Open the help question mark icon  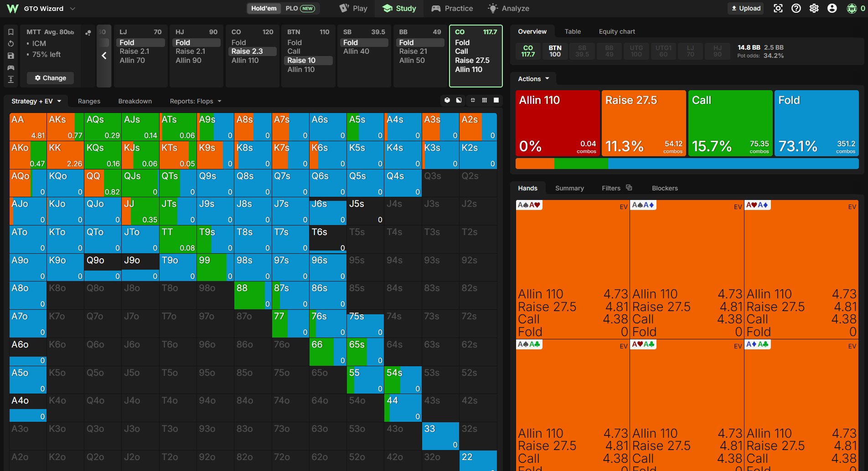pyautogui.click(x=796, y=8)
